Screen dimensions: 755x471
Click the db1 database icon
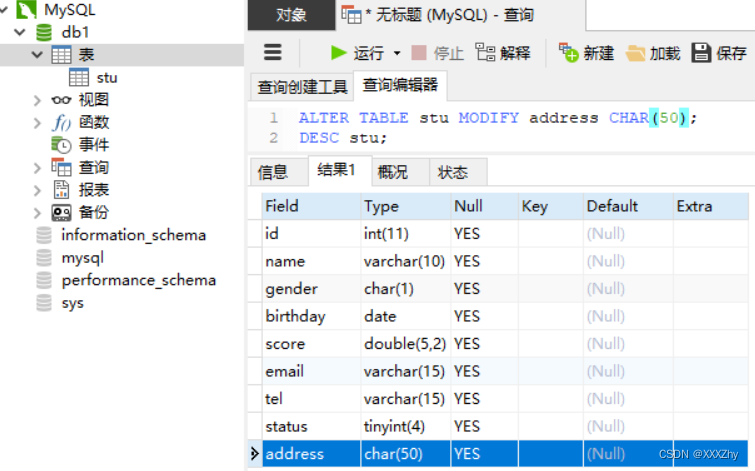click(x=44, y=32)
